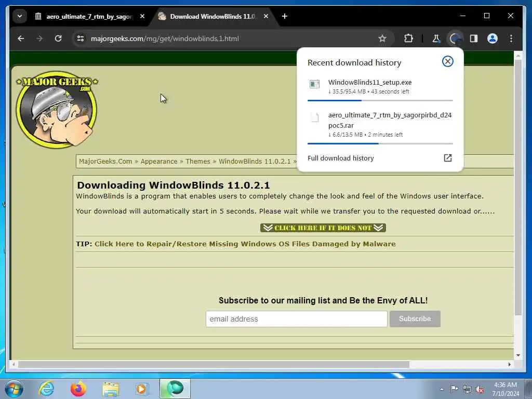Image resolution: width=532 pixels, height=399 pixels.
Task: Click the scroll left arrow
Action: pyautogui.click(x=14, y=364)
